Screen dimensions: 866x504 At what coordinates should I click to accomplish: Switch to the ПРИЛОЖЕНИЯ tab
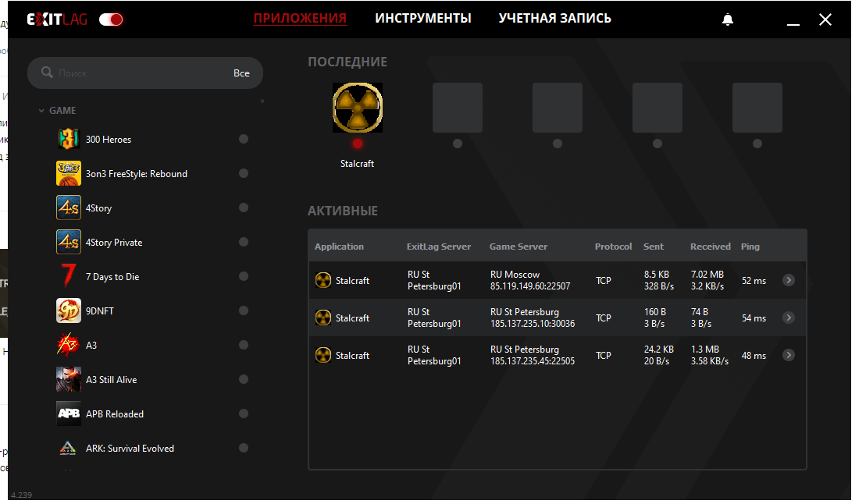tap(300, 18)
